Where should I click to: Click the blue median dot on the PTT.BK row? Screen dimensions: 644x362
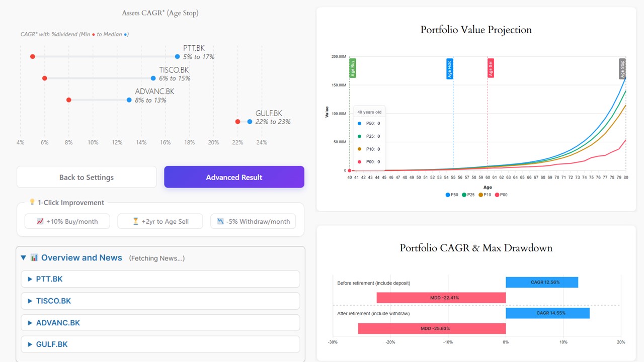[x=177, y=56]
